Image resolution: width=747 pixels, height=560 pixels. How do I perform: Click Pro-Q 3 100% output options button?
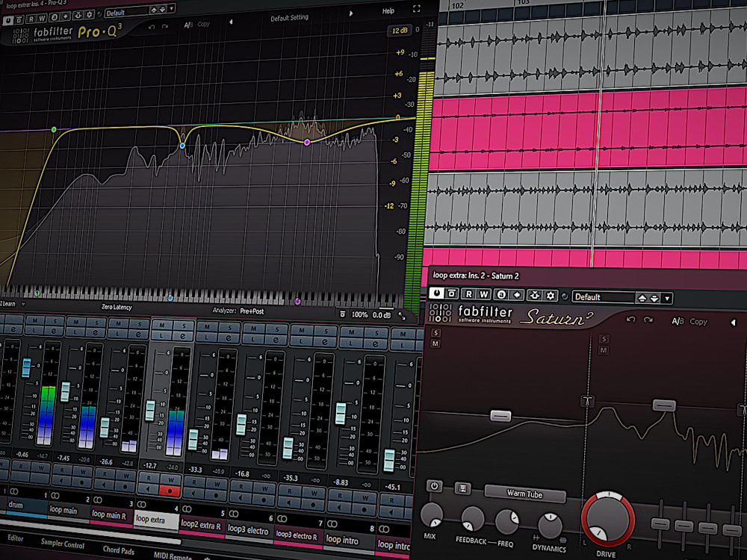(360, 315)
